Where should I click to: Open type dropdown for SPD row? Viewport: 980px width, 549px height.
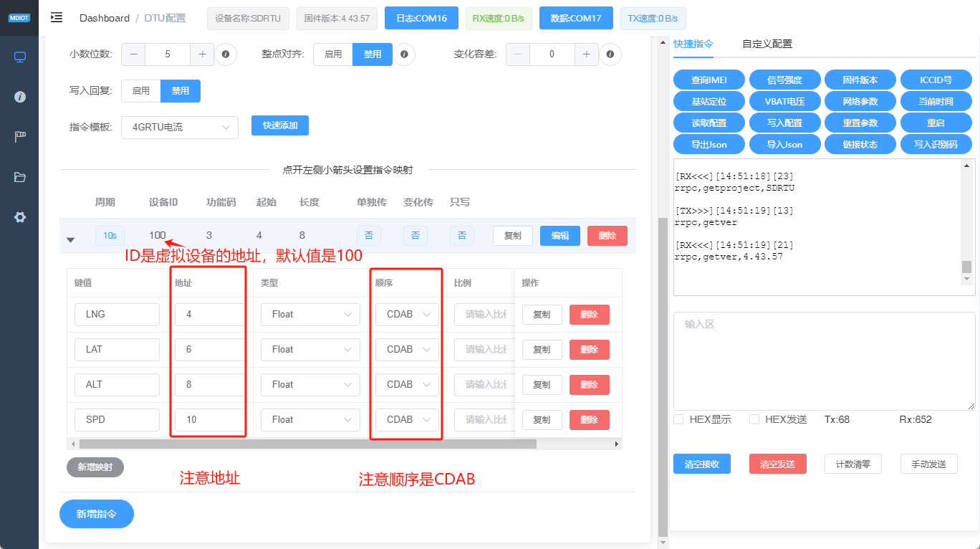311,420
